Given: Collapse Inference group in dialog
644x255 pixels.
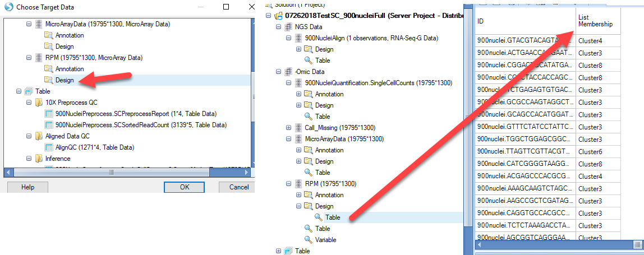Looking at the screenshot, I should tap(29, 159).
